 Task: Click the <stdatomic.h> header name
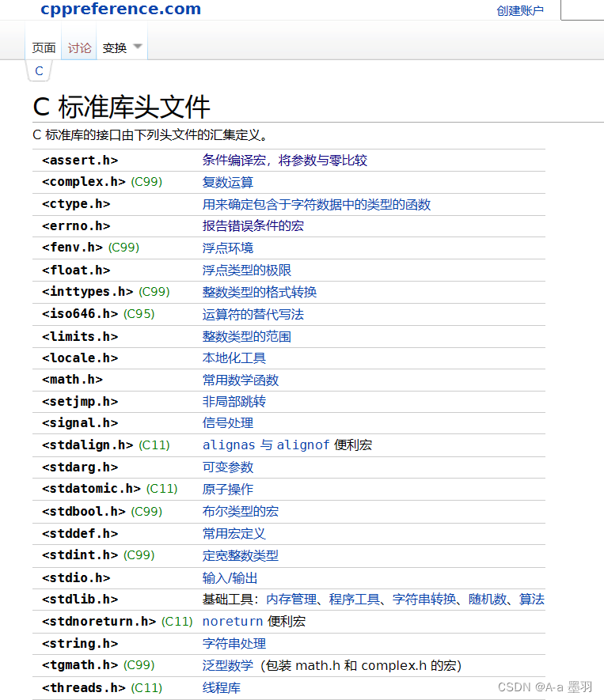pyautogui.click(x=92, y=488)
